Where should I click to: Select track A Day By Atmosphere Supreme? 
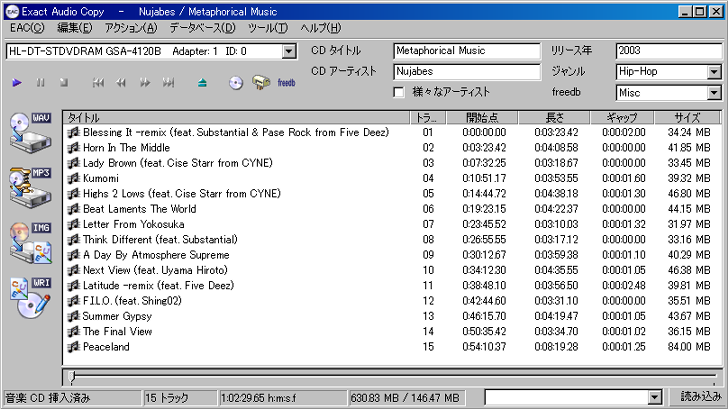(x=156, y=255)
